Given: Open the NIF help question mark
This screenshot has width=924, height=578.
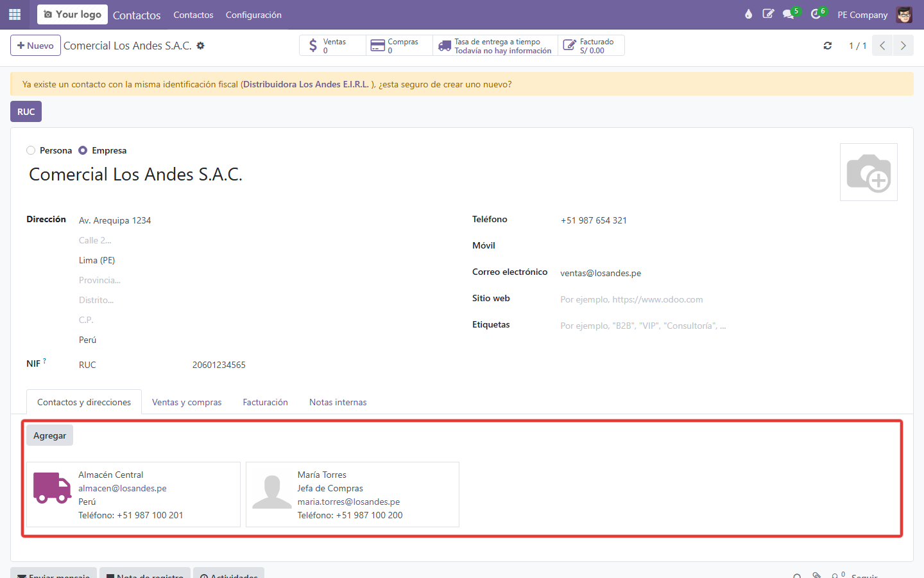Looking at the screenshot, I should pos(45,361).
